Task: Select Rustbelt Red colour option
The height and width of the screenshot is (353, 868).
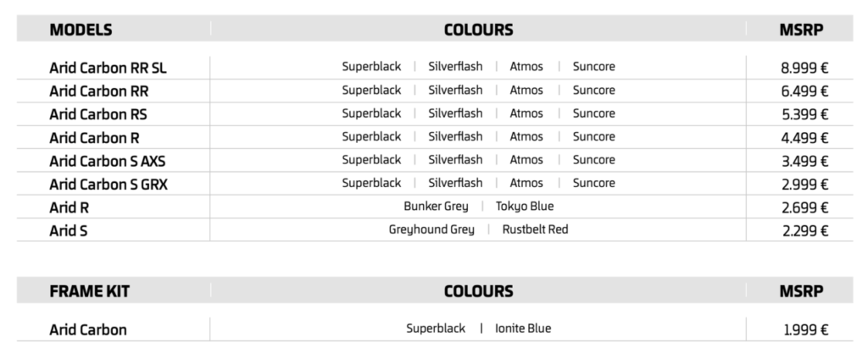Action: [536, 229]
